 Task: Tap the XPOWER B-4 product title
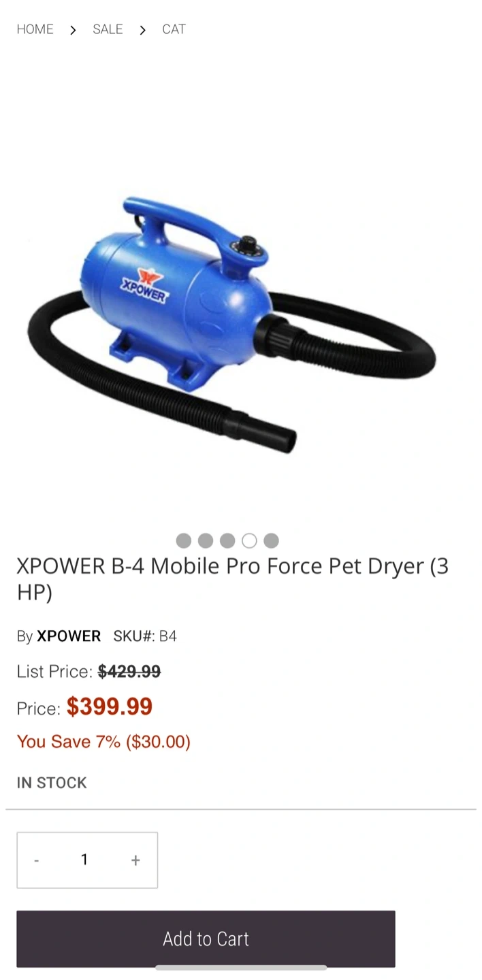click(x=233, y=578)
